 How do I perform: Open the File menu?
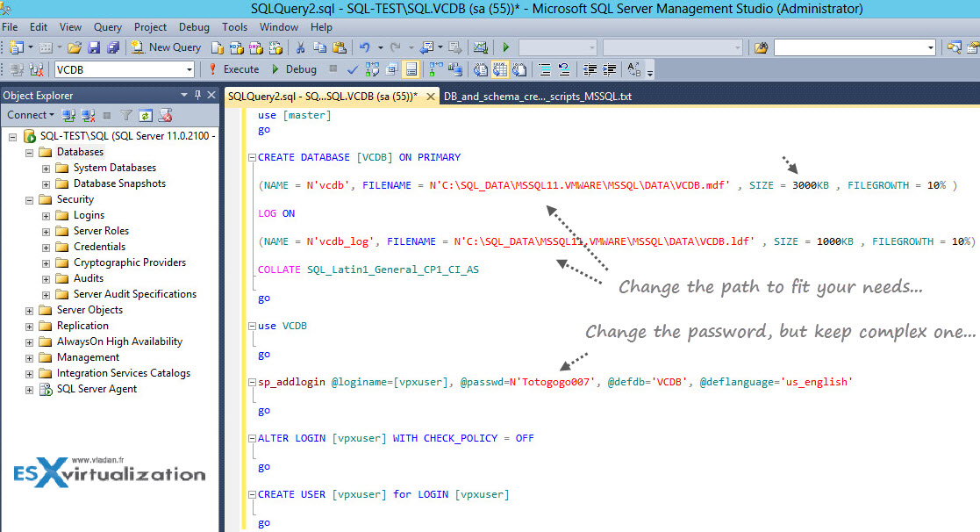(10, 27)
